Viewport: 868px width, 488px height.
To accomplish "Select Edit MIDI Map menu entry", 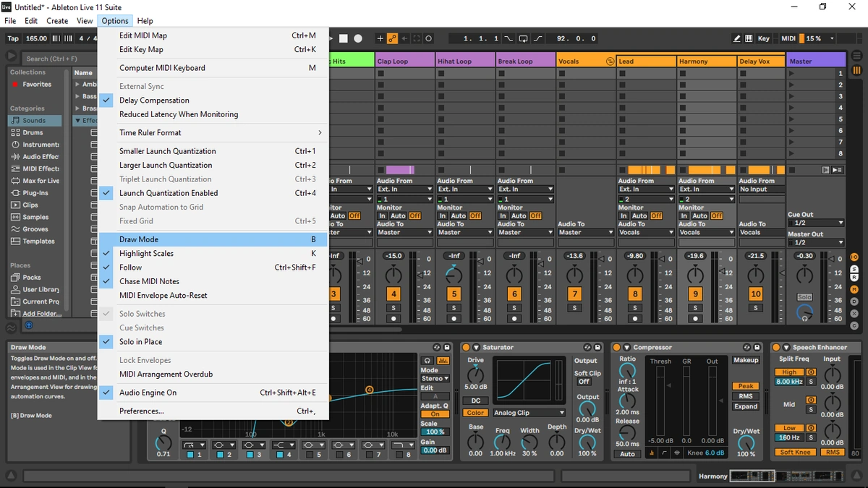I will tap(213, 35).
